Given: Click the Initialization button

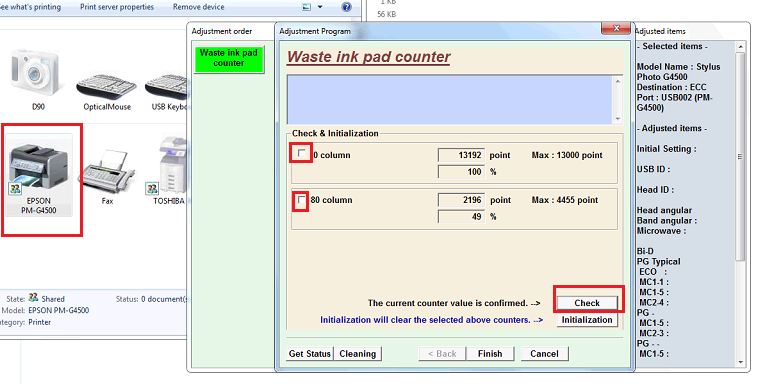Looking at the screenshot, I should (587, 320).
